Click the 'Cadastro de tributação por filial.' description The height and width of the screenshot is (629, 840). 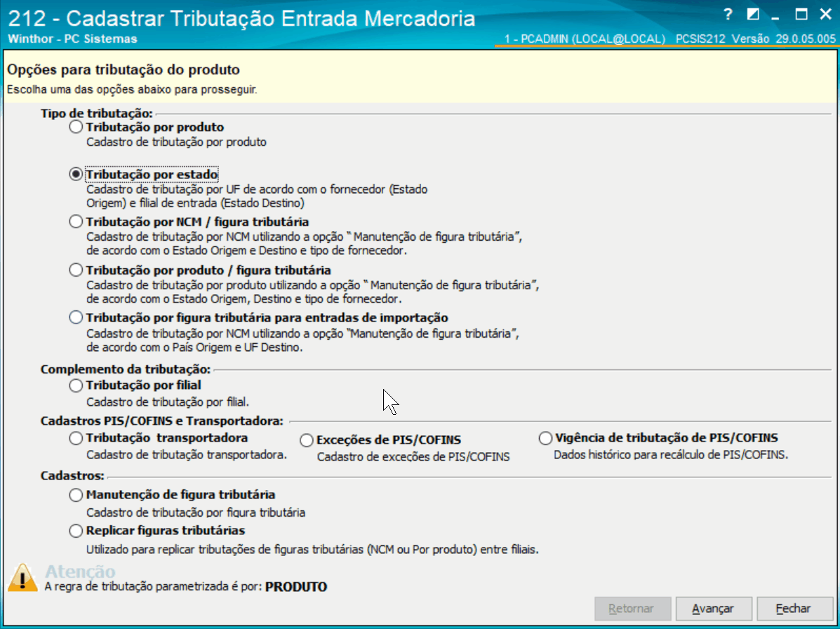168,402
